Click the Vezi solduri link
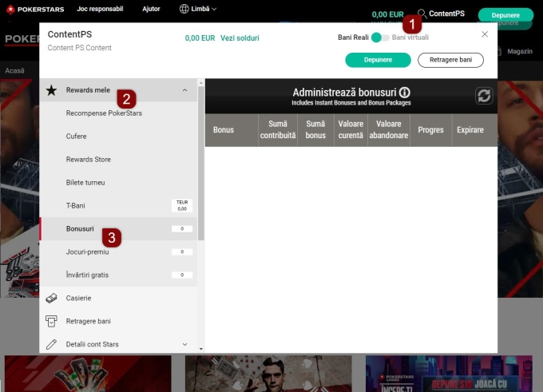Image resolution: width=543 pixels, height=392 pixels. tap(240, 38)
